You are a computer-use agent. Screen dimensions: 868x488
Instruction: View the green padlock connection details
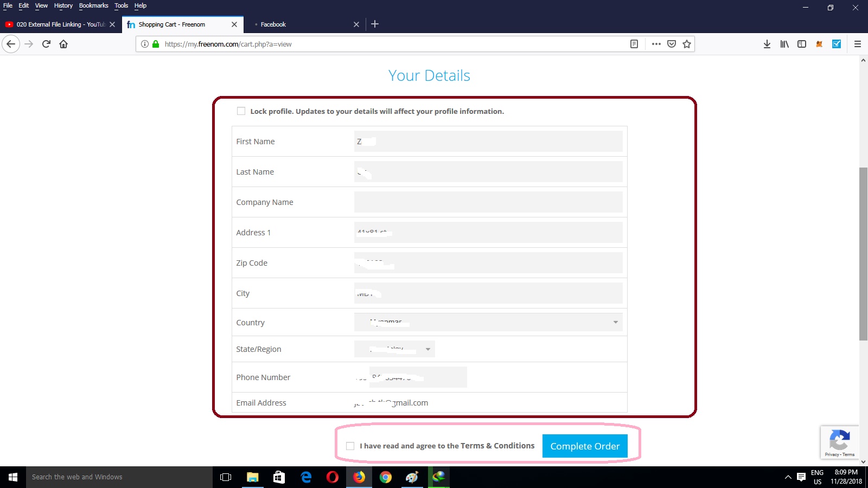tap(156, 44)
